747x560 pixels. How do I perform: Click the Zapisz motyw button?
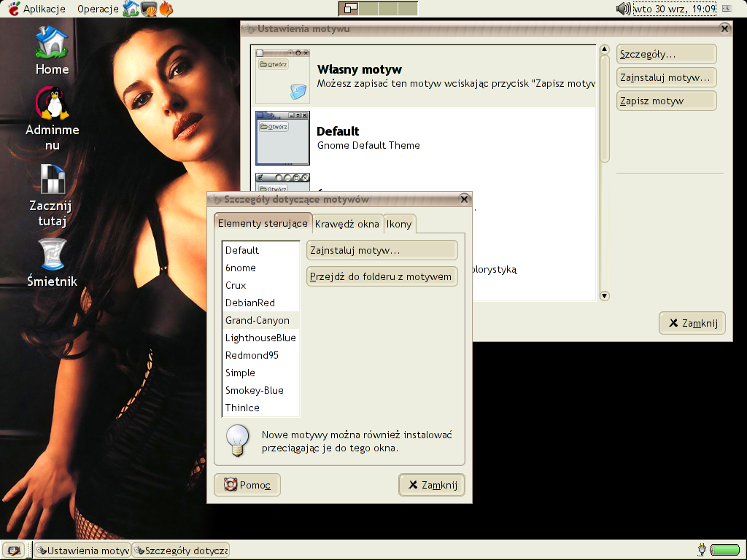coord(666,101)
